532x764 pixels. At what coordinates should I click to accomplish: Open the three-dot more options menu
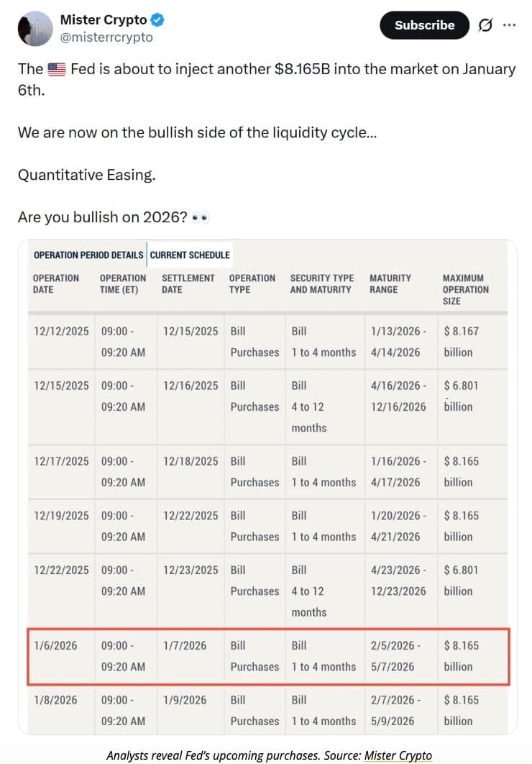(509, 25)
